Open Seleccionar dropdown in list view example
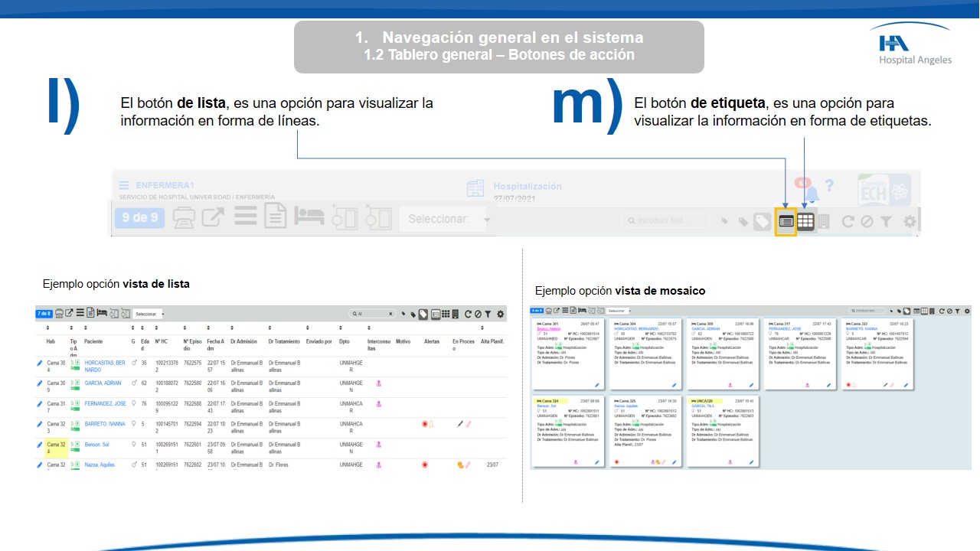Viewport: 980px width, 551px height. (149, 314)
